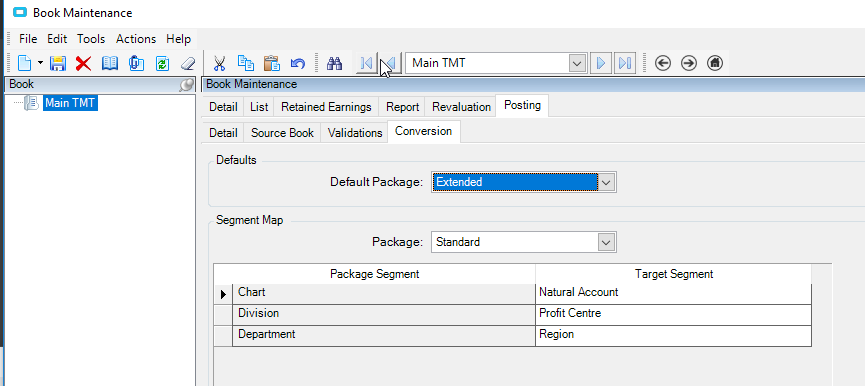Click the Region target segment cell
Image resolution: width=865 pixels, height=386 pixels.
pyautogui.click(x=674, y=336)
